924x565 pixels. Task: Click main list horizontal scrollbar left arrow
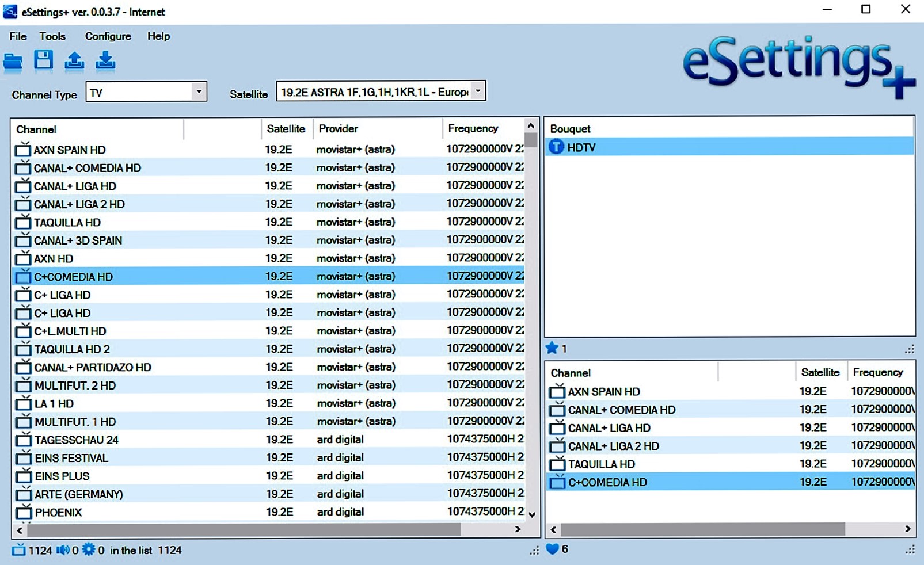[20, 530]
